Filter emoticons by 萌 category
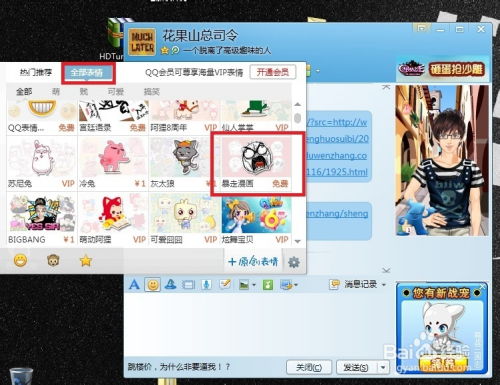The image size is (500, 385). [x=56, y=91]
